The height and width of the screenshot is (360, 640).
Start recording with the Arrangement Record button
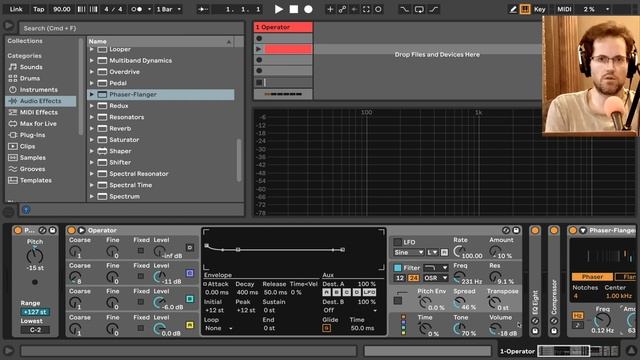(308, 9)
